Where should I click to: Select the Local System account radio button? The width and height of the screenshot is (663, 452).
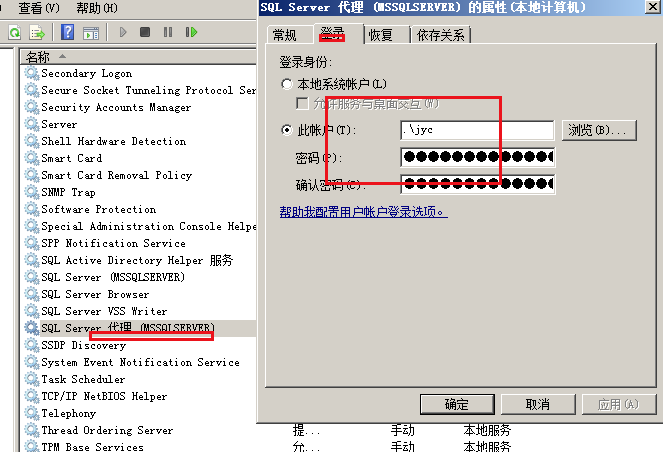[287, 84]
